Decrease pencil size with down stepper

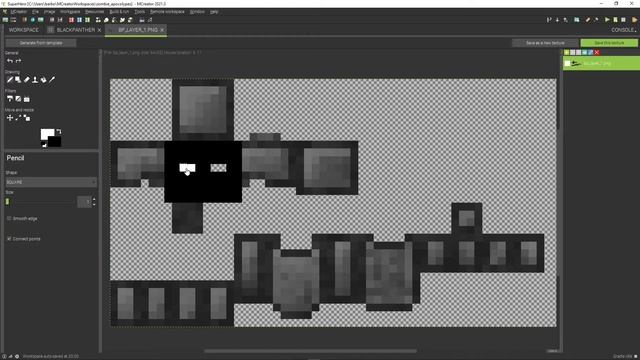coord(94,204)
